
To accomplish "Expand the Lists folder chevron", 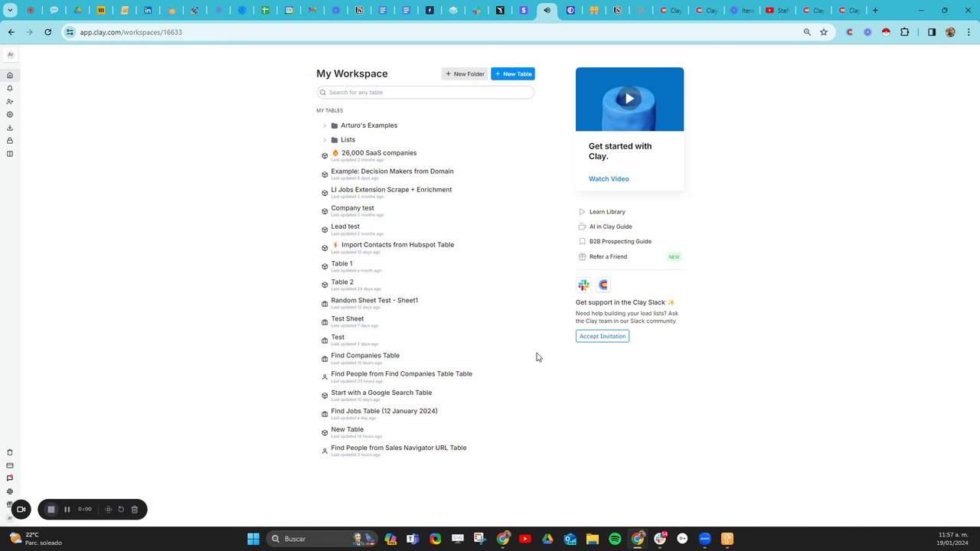I will tap(325, 140).
